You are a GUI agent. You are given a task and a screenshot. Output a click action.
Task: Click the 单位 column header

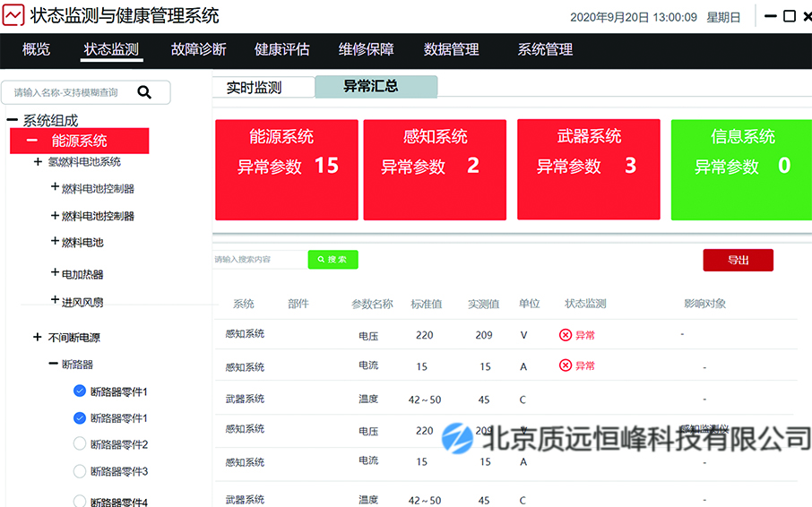click(530, 304)
